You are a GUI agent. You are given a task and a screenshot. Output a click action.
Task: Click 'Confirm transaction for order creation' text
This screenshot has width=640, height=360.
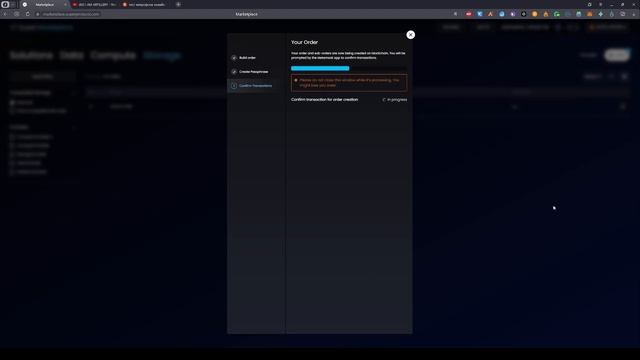(x=324, y=100)
